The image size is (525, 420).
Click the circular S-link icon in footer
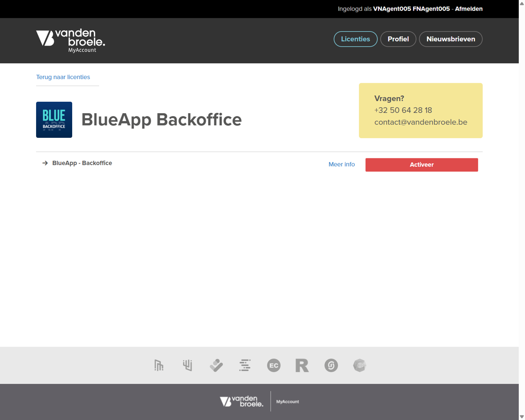331,365
